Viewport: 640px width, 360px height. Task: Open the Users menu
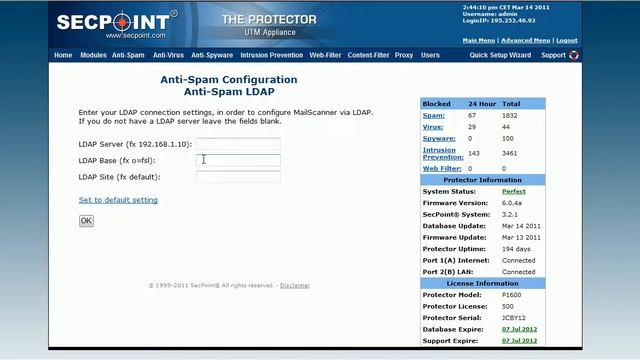coord(430,55)
